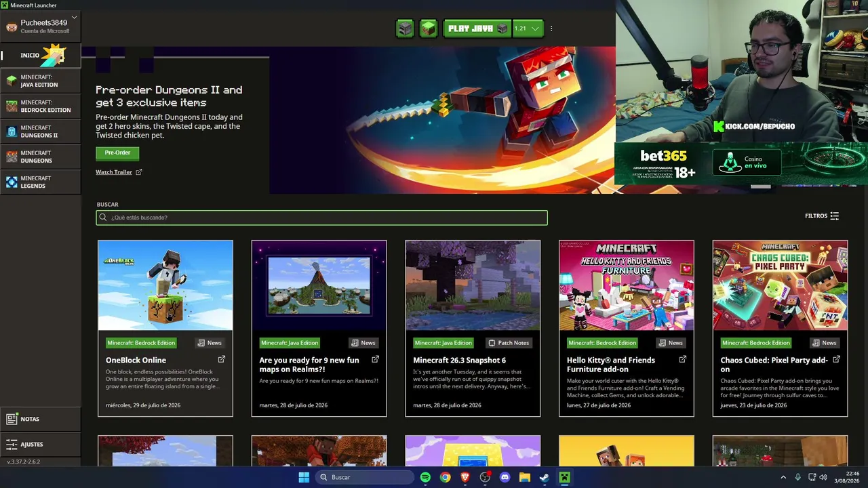Open the Windows Start menu

click(x=304, y=477)
